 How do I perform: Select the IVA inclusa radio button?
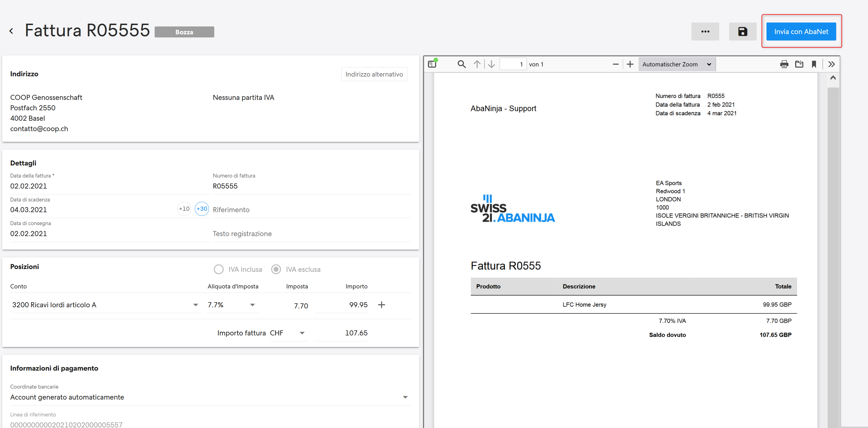point(218,269)
